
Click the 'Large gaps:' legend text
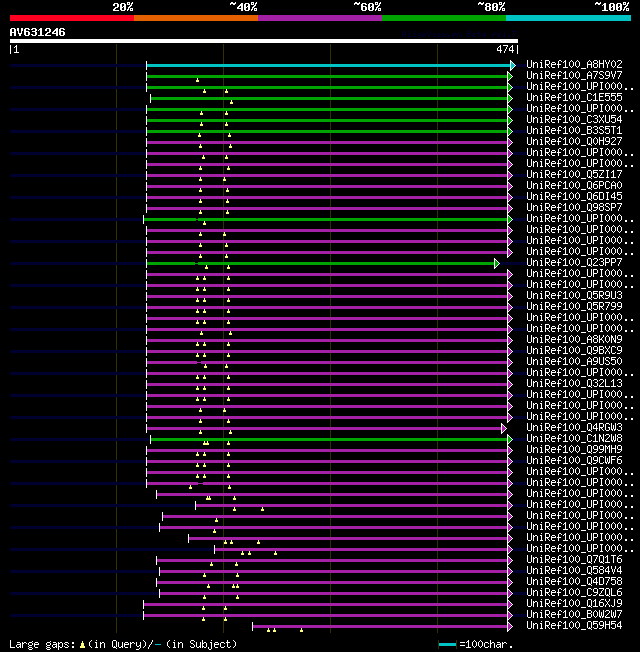[42, 645]
